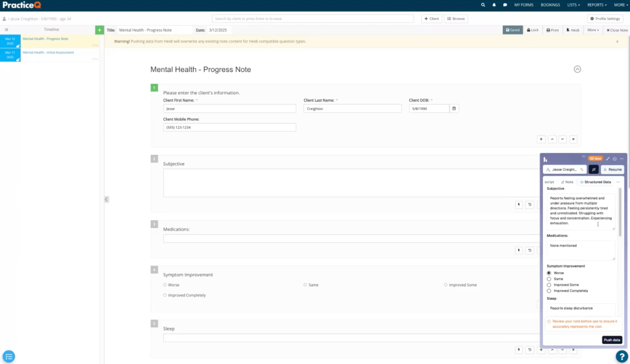Open Client DOB calendar picker

[x=454, y=109]
